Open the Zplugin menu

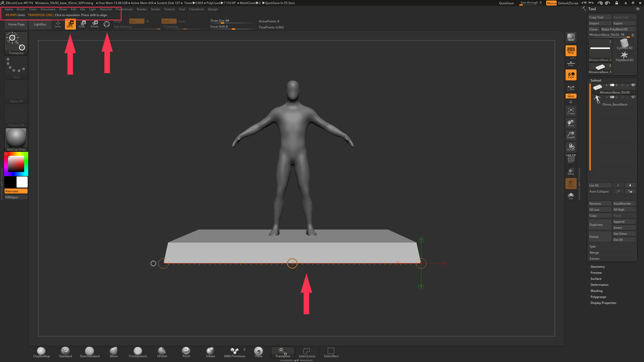tap(213, 9)
